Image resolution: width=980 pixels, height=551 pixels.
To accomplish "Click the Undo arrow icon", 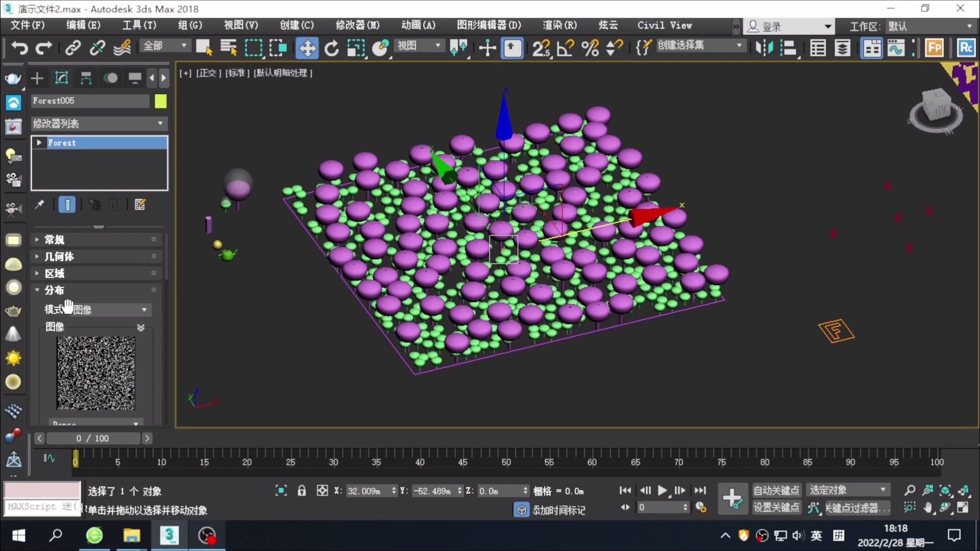I will click(x=19, y=48).
